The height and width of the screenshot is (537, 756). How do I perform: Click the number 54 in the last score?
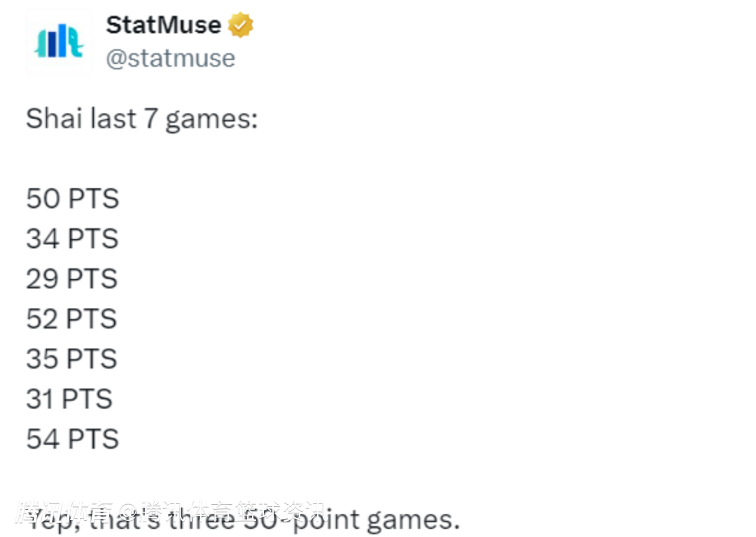[x=43, y=439]
